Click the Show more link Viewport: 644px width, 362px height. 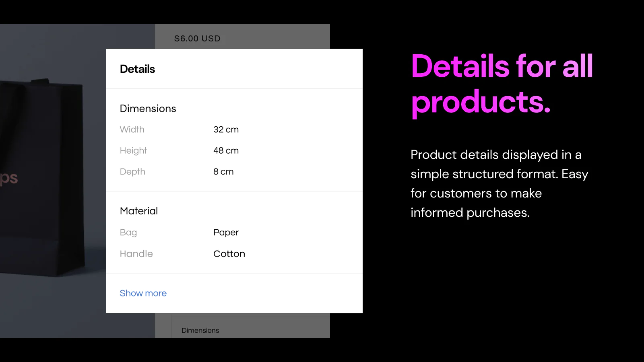coord(143,293)
